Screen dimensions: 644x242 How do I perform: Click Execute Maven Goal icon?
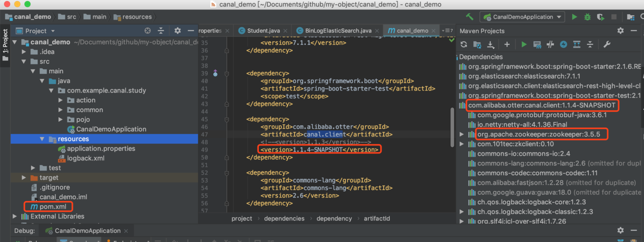coord(537,44)
